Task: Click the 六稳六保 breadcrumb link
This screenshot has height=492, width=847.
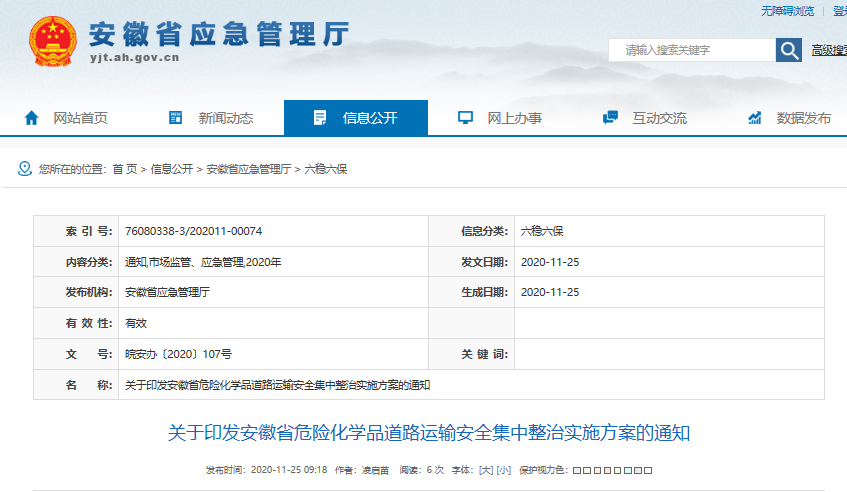Action: click(x=326, y=169)
